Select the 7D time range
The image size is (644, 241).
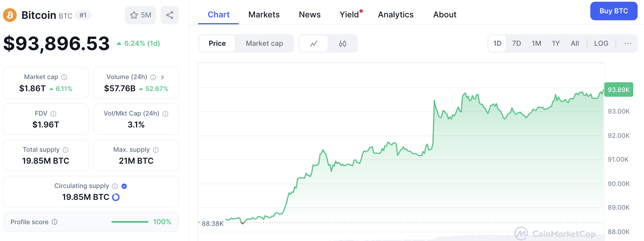coord(516,43)
